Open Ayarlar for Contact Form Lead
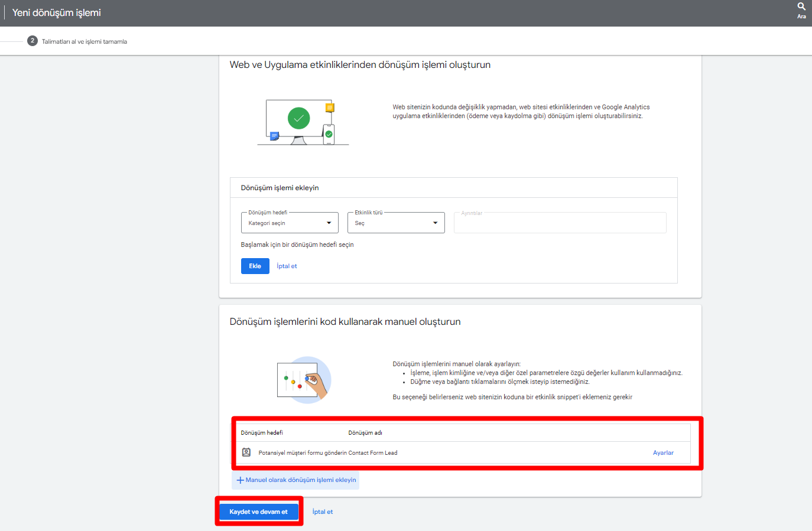Image resolution: width=812 pixels, height=531 pixels. (663, 453)
